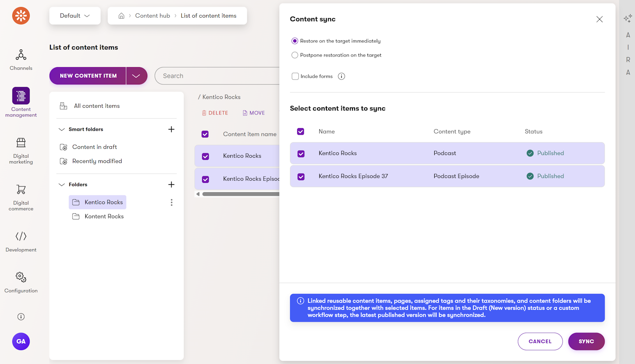The width and height of the screenshot is (635, 364).
Task: Go to List of content items breadcrumb
Action: (208, 15)
